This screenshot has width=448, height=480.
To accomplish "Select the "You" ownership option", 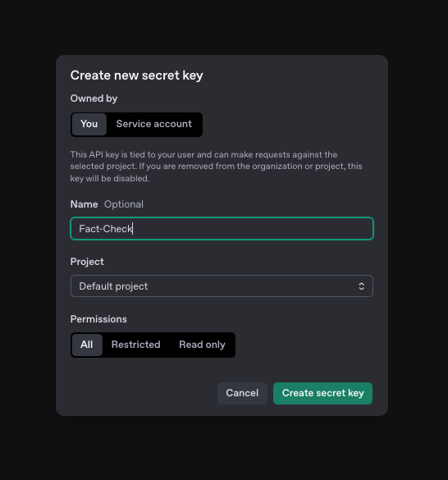I will click(x=89, y=124).
